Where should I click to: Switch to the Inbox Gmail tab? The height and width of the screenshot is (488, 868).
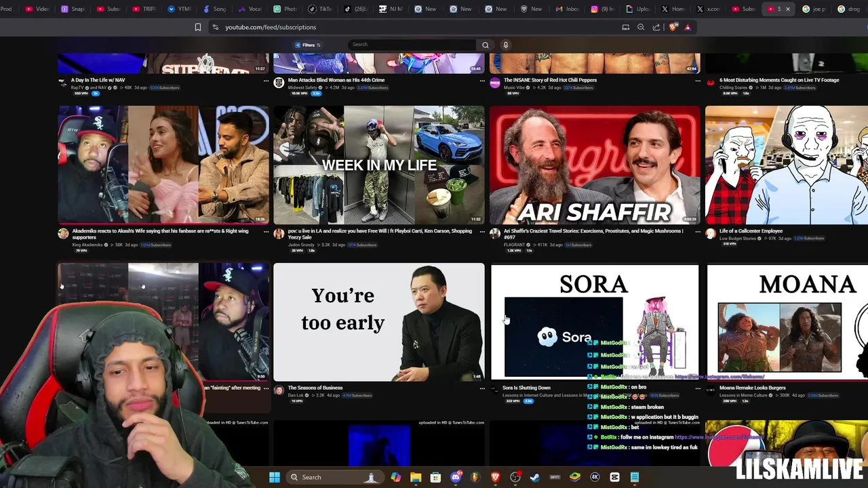coord(568,9)
